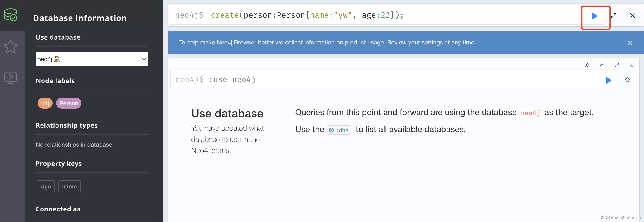Click the Use database sidebar heading
Image resolution: width=644 pixels, height=222 pixels.
[x=58, y=37]
